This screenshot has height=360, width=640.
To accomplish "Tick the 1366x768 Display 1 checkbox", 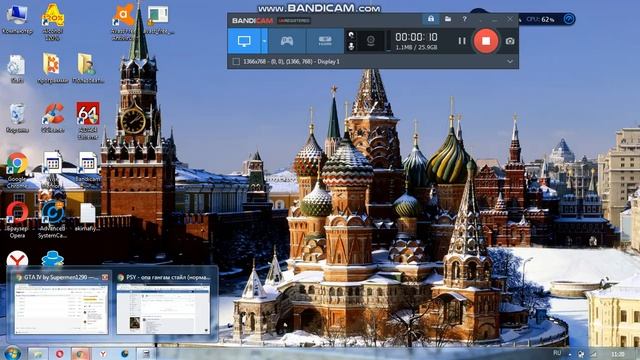I will (x=236, y=62).
